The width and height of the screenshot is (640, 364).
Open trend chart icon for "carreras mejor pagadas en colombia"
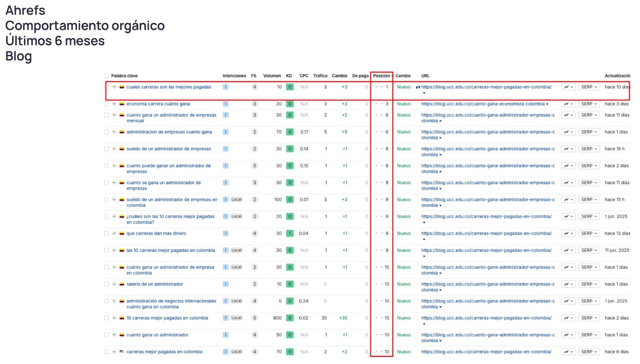(568, 352)
